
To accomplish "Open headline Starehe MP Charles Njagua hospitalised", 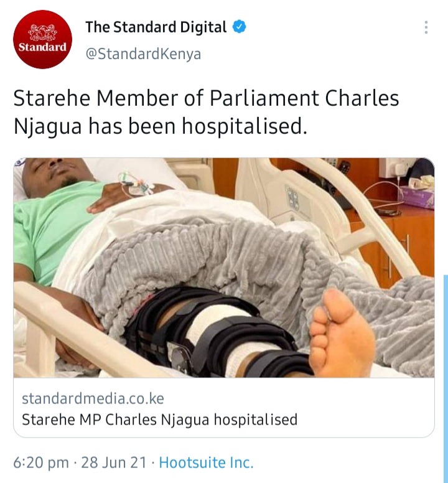I will 160,420.
